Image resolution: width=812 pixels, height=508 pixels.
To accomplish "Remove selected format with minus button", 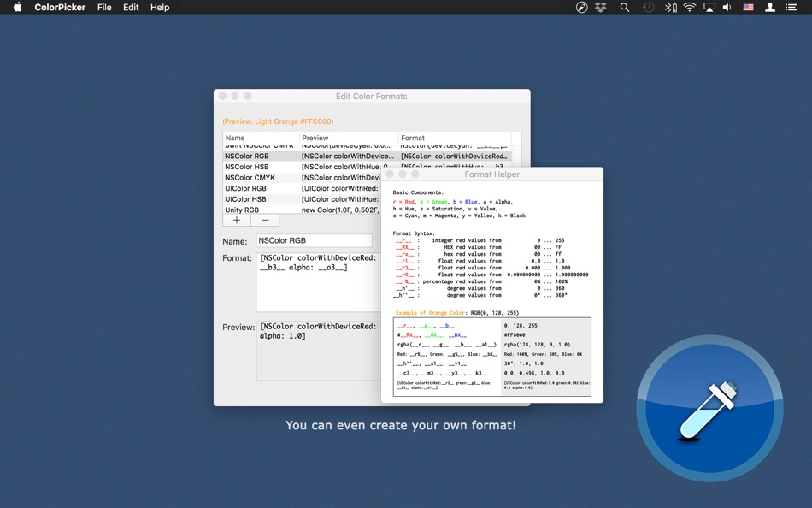I will (265, 220).
